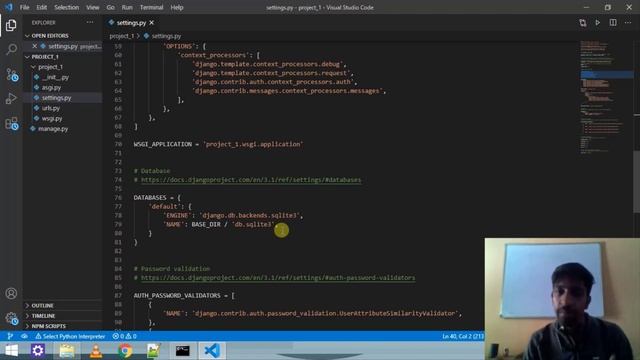Open the command prompt taskbar icon

(x=182, y=351)
